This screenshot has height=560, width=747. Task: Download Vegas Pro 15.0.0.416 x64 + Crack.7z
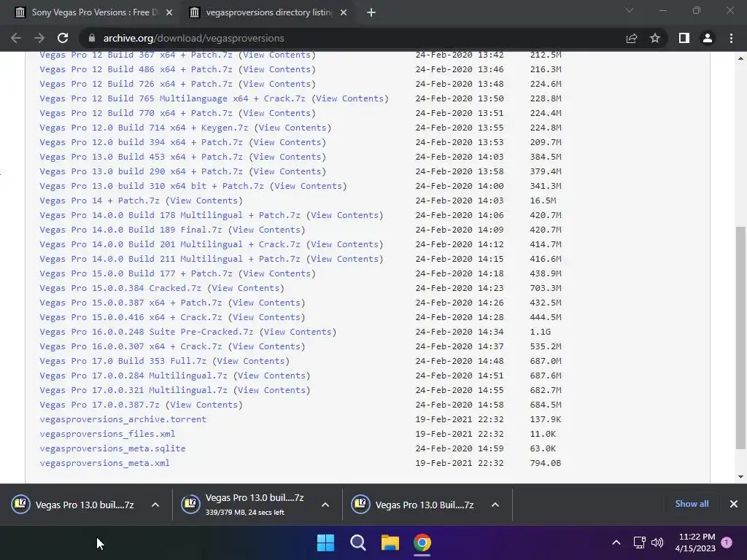click(131, 317)
